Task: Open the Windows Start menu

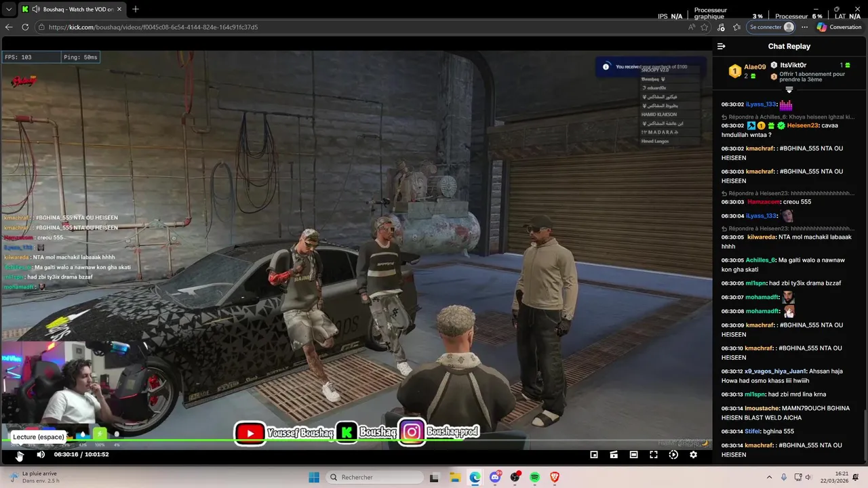Action: 314,477
